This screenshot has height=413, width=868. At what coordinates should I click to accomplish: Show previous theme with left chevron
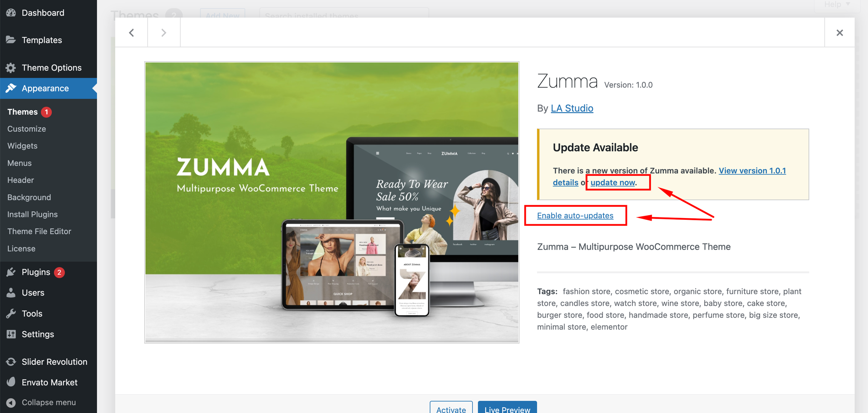131,33
